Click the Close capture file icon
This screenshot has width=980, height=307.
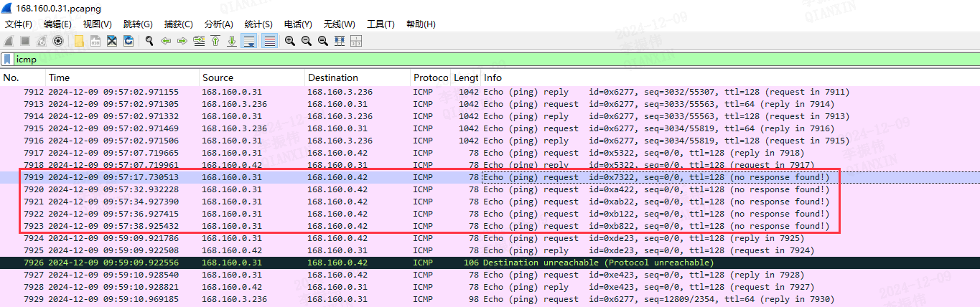pyautogui.click(x=112, y=41)
